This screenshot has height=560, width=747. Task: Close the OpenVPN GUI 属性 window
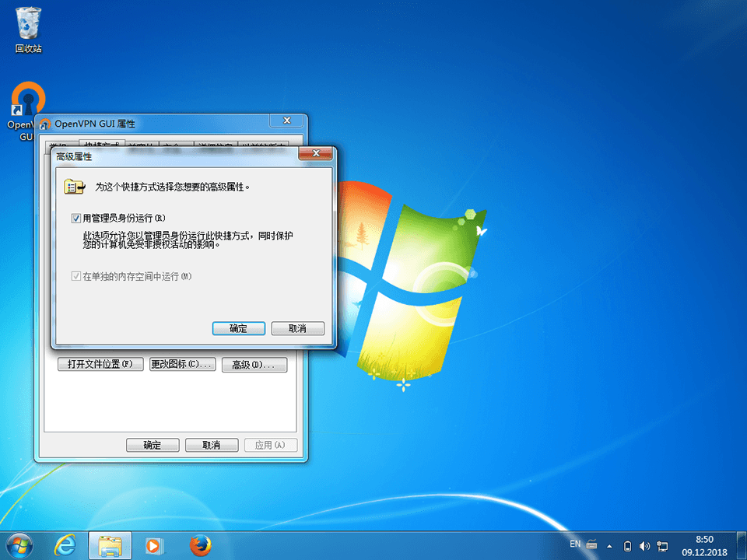[x=286, y=121]
